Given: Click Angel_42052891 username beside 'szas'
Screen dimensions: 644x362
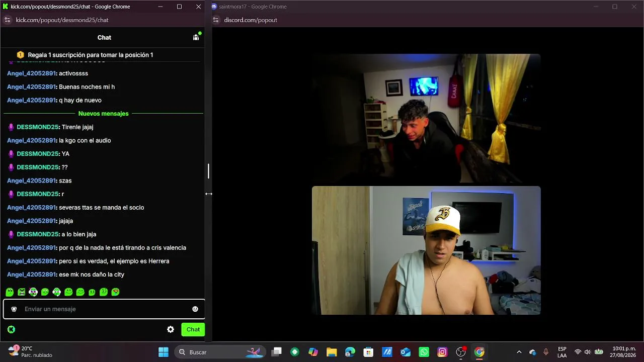Looking at the screenshot, I should coord(31,180).
